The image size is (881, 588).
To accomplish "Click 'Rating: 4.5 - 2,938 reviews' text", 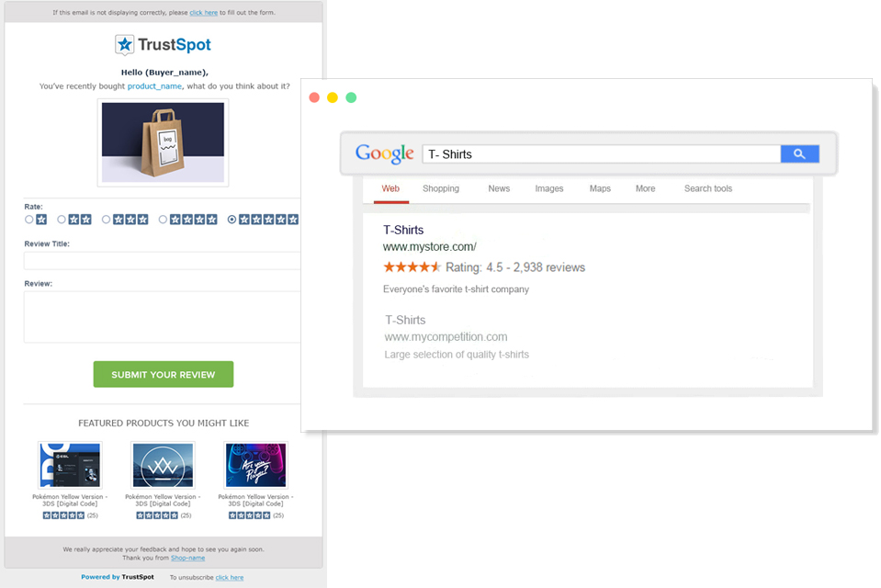I will coord(515,267).
